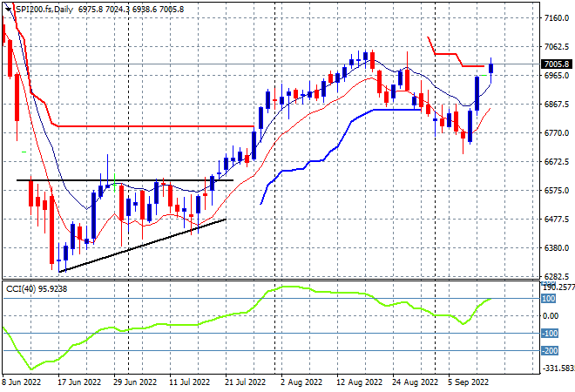
Task: Click the CCI -331.583 scale minimum label
Action: tap(558, 368)
